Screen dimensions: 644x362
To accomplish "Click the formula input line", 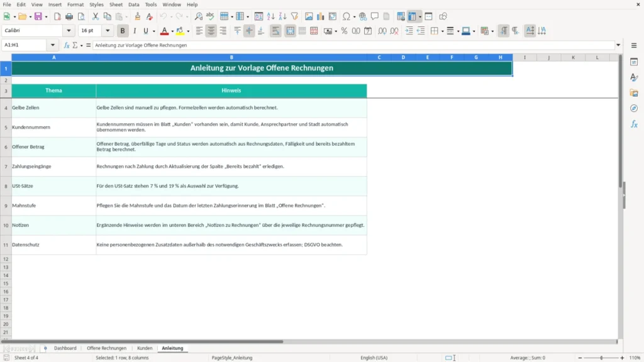I will click(353, 45).
